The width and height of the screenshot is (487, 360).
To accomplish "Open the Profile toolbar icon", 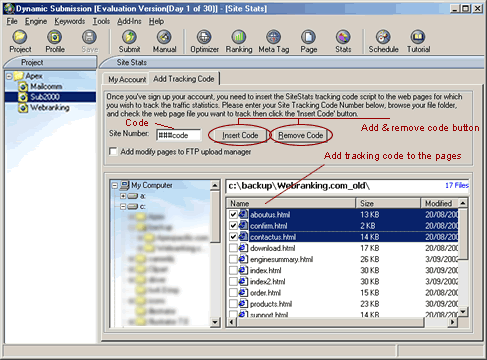I will click(x=55, y=41).
